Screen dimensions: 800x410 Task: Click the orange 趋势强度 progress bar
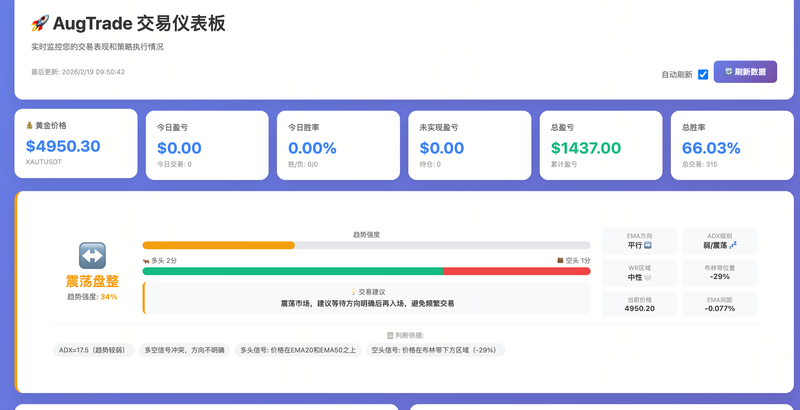coord(218,245)
